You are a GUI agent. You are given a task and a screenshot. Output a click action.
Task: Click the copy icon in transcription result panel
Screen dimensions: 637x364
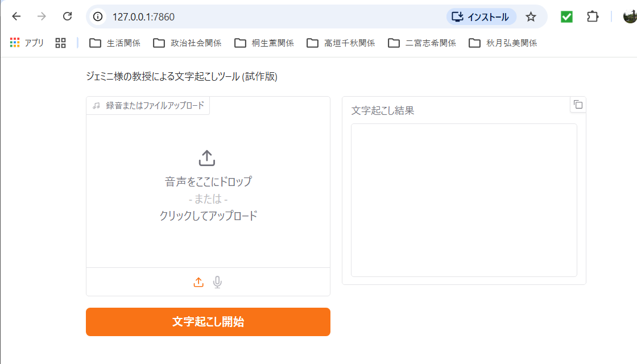click(x=578, y=105)
